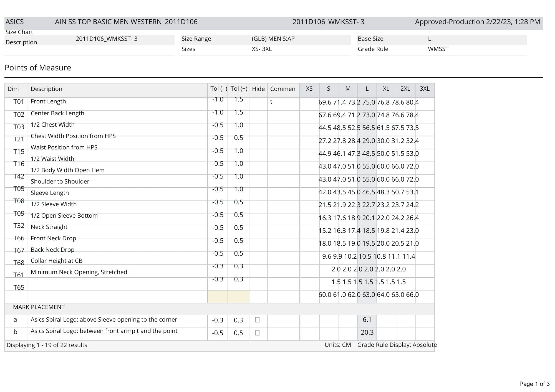Click the MARK PLACEMENT section header
555x392 pixels.
39,307
